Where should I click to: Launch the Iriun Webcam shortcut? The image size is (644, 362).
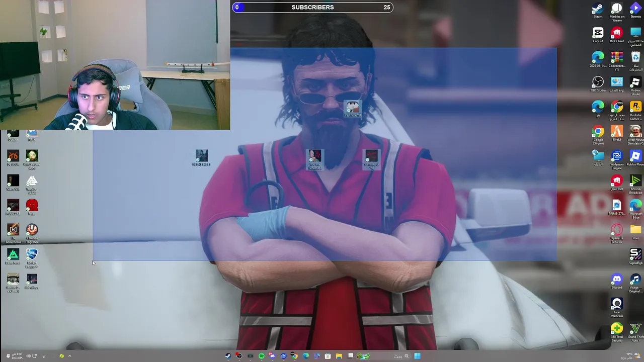pyautogui.click(x=617, y=308)
